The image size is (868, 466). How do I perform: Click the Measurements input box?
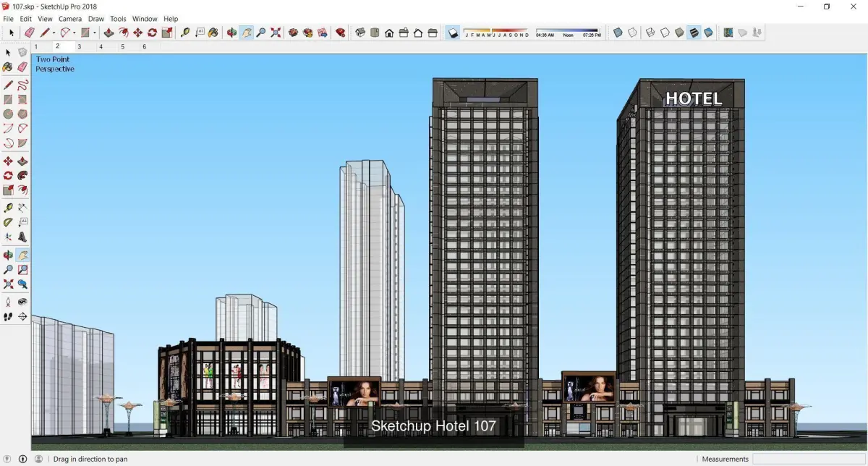808,459
